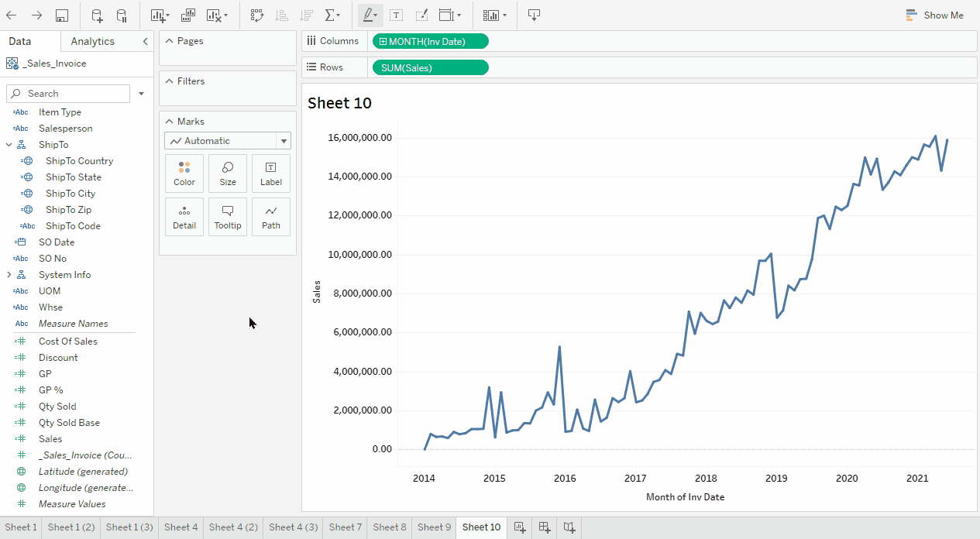Open the Automatic mark type dropdown
The width and height of the screenshot is (980, 539).
pos(228,141)
